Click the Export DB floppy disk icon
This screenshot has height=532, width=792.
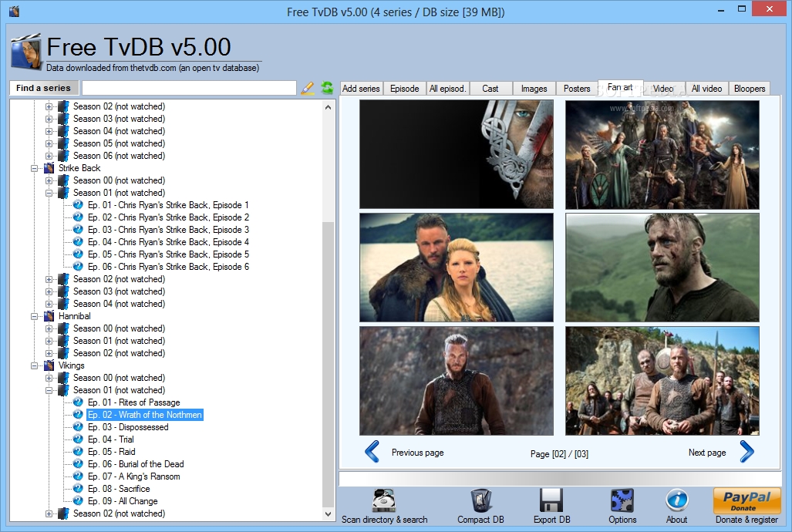click(551, 500)
